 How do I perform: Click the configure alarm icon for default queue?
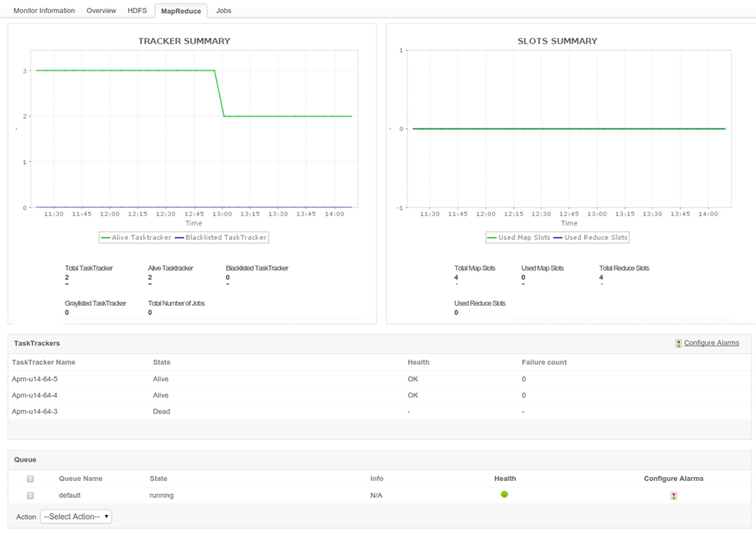pos(673,496)
